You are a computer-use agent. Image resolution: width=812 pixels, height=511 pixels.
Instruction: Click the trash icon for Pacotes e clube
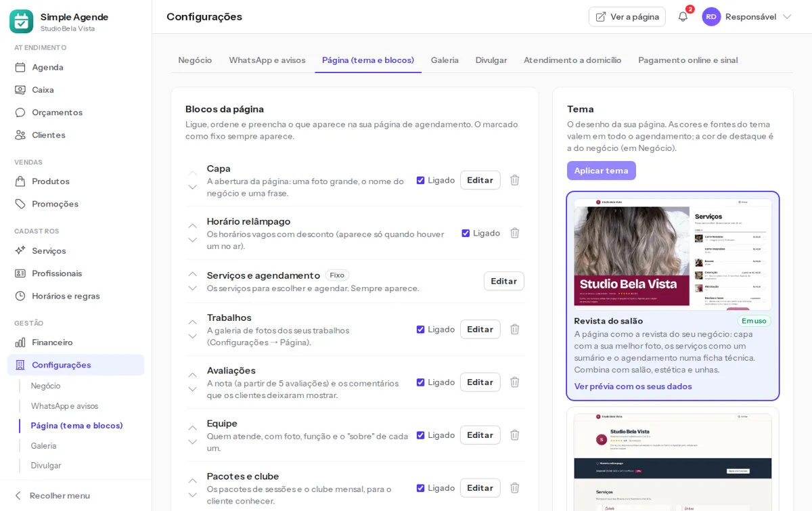(x=514, y=487)
